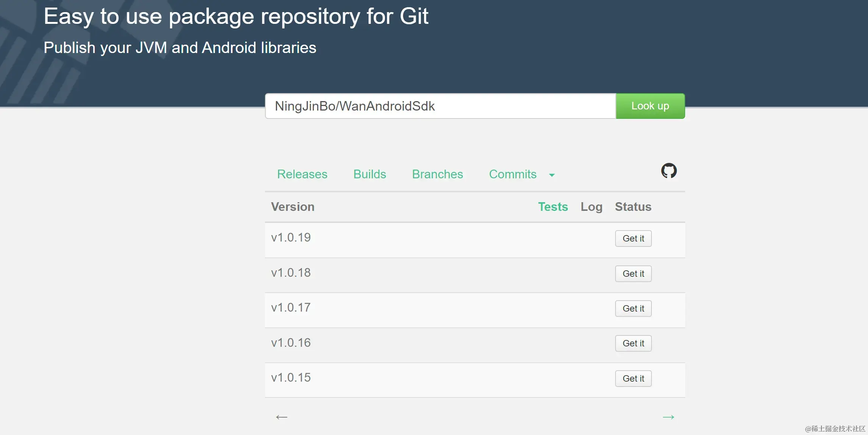The height and width of the screenshot is (435, 868).
Task: Go to previous page arrow
Action: pos(282,417)
